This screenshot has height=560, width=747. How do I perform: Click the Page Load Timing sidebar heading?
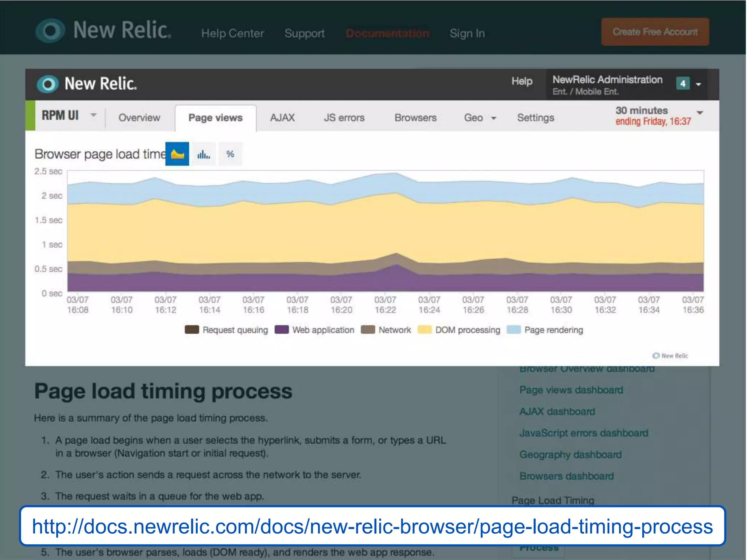tap(553, 501)
